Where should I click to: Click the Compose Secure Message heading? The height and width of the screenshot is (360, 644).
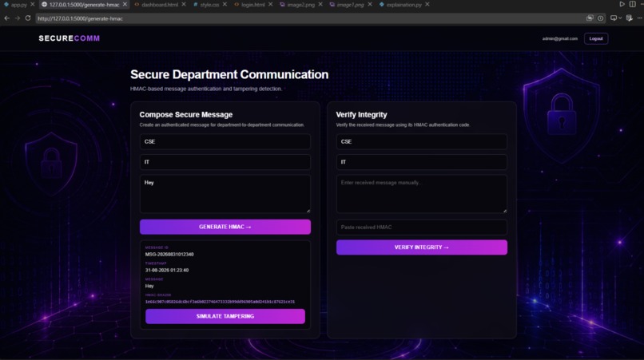pyautogui.click(x=186, y=114)
